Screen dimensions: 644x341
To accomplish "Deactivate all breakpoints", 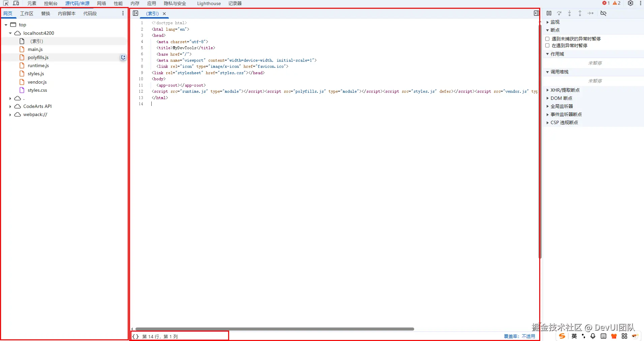I will point(604,13).
